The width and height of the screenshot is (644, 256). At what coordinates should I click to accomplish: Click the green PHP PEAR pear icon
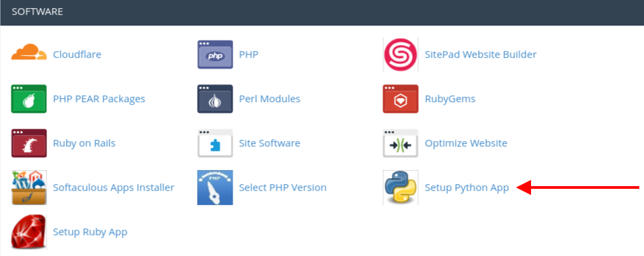pos(29,99)
